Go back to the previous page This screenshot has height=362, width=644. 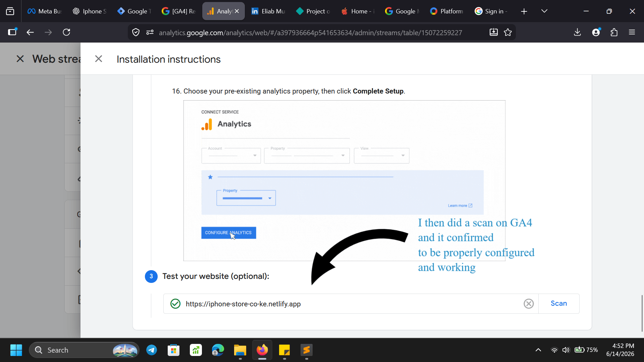point(30,32)
